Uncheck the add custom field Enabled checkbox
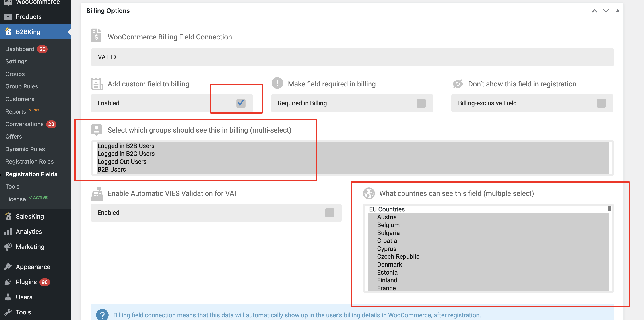 coord(241,103)
